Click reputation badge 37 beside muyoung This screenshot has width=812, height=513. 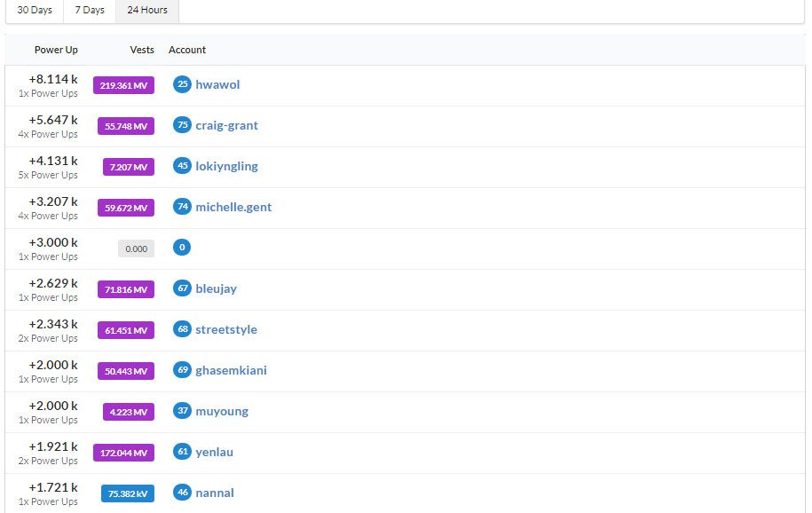pos(182,411)
